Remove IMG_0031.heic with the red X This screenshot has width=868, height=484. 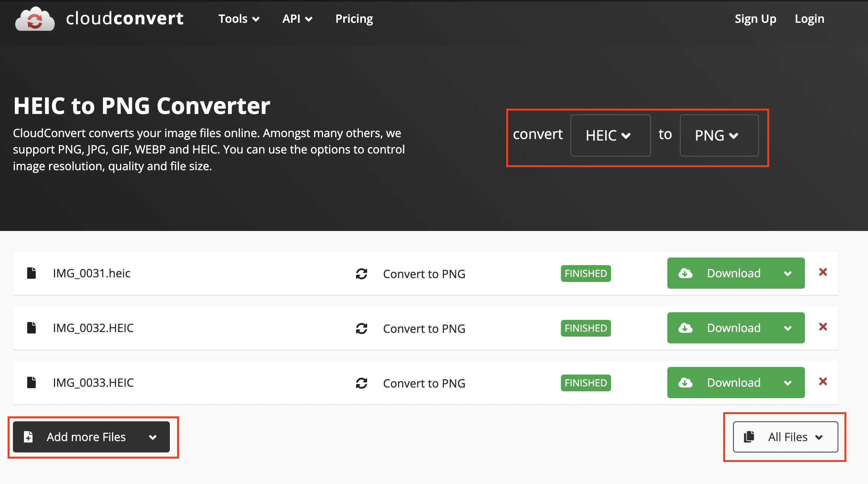click(x=823, y=272)
